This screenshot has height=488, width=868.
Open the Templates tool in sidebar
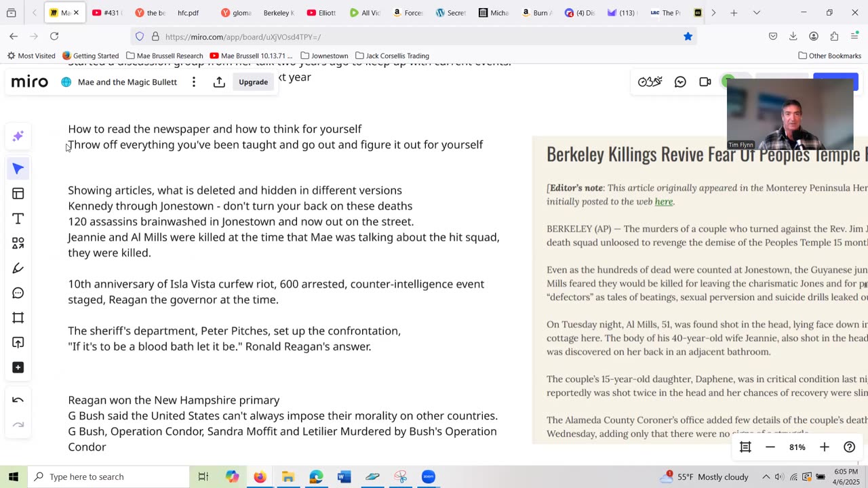(x=18, y=194)
